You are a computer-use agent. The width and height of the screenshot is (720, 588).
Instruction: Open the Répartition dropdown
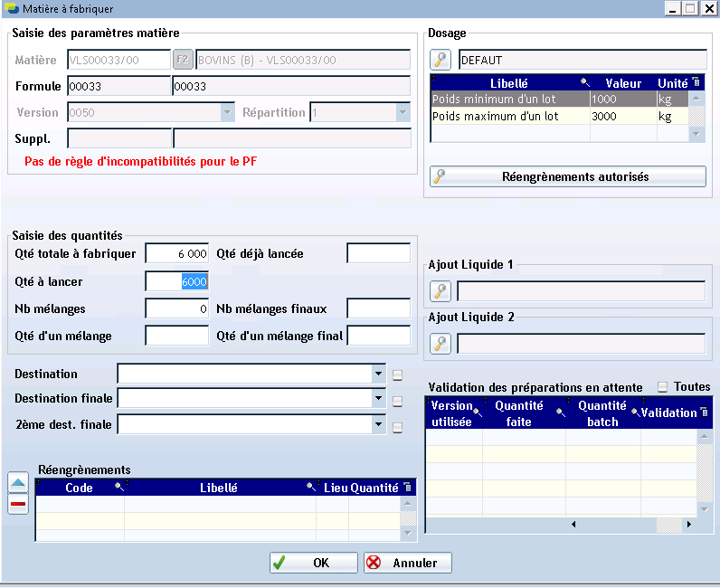[403, 112]
